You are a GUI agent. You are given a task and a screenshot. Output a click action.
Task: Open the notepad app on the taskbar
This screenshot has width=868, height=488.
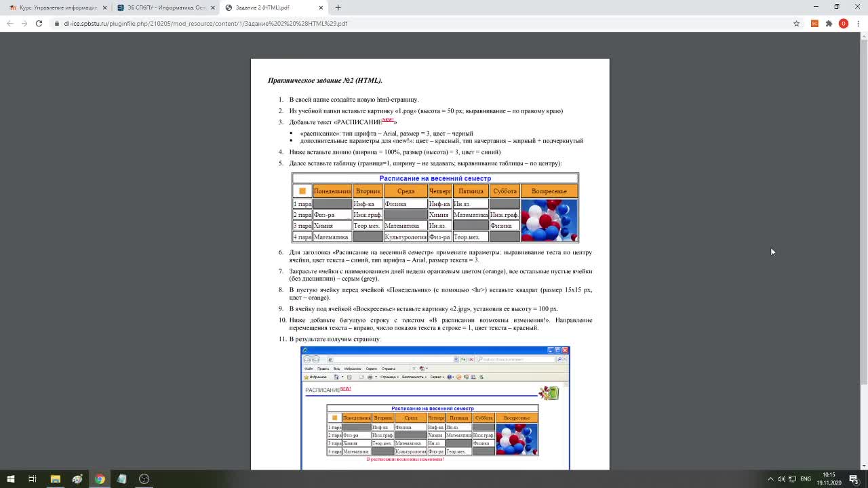122,479
